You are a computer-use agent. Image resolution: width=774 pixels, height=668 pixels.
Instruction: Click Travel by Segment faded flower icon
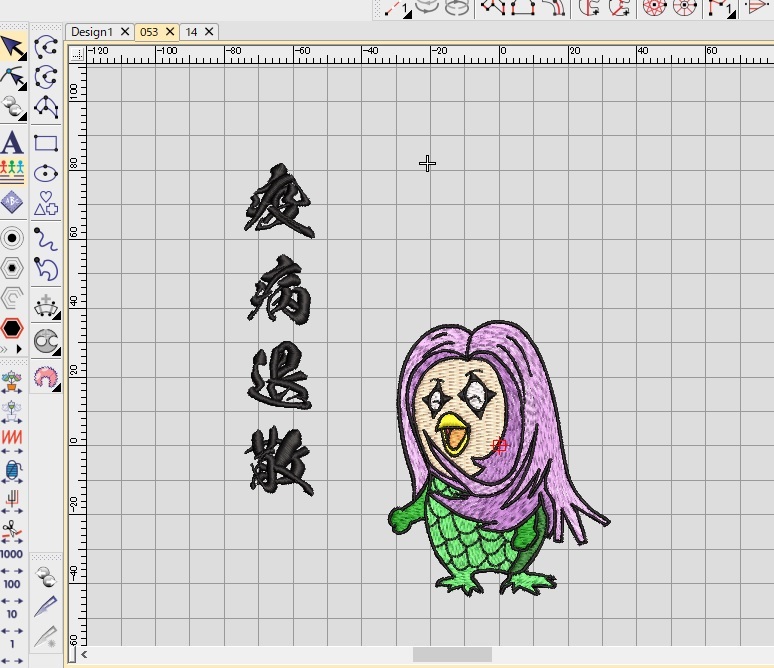(x=12, y=413)
